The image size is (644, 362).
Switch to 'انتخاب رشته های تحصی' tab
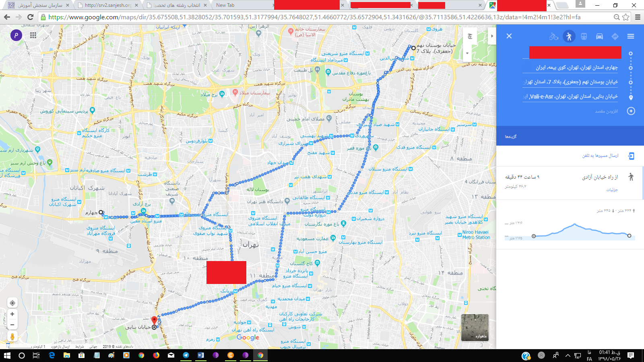[x=176, y=5]
